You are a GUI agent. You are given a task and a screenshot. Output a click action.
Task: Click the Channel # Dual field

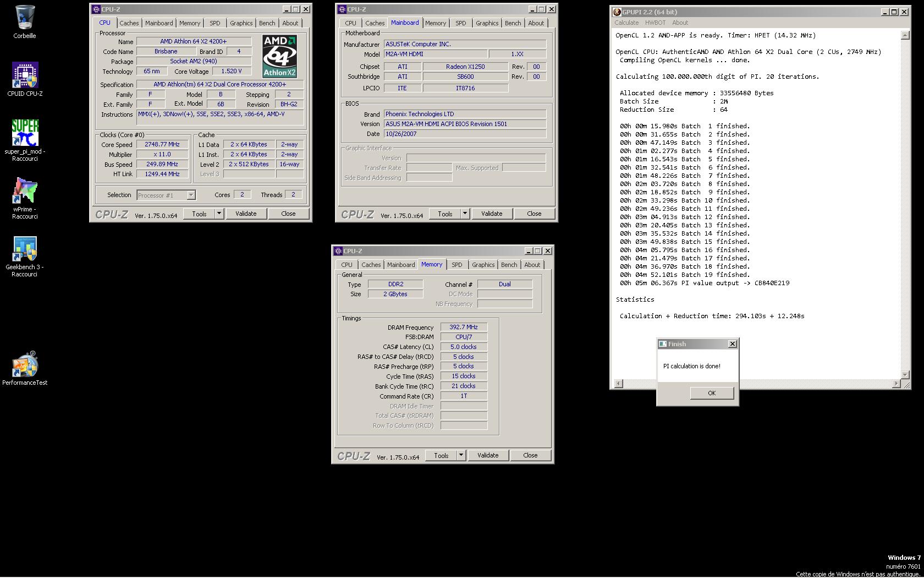pyautogui.click(x=505, y=284)
